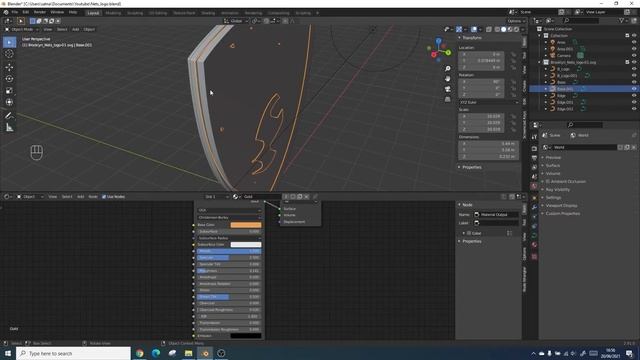Select the Rotate tool in viewport toolbar
640x360 pixels.
pos(9,79)
